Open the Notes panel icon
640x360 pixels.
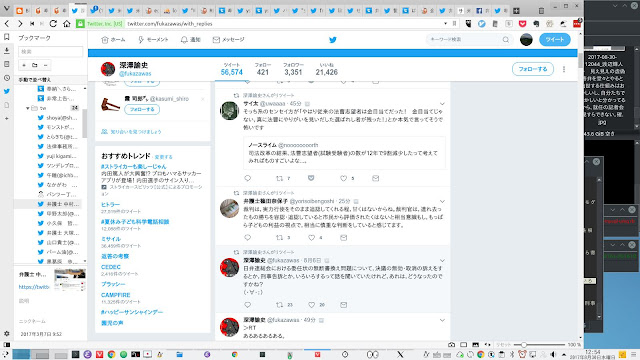tap(7, 64)
